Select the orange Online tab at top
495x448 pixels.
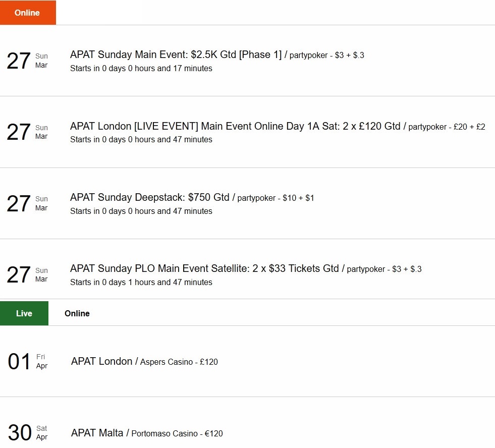click(28, 13)
